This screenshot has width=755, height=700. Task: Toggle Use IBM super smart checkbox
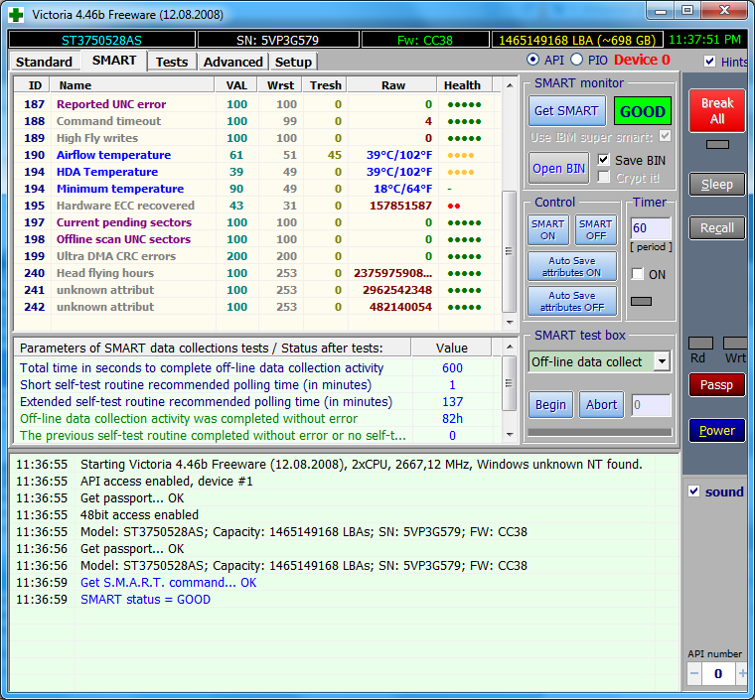tap(665, 136)
